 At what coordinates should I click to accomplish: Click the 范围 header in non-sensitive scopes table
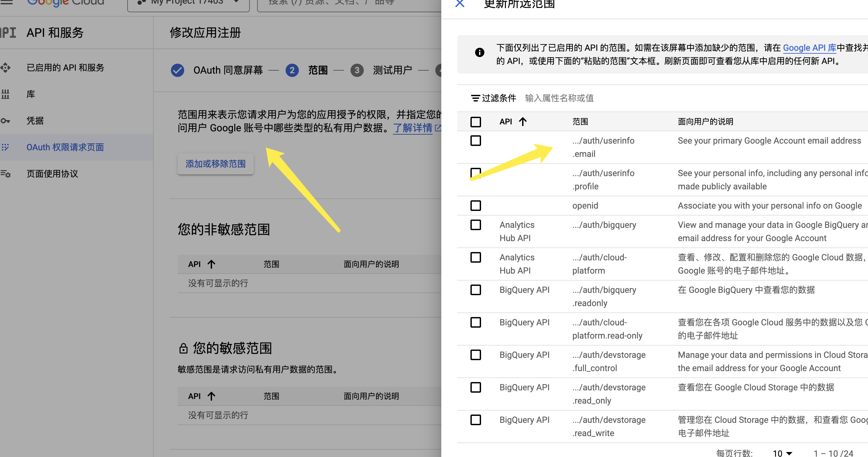click(x=271, y=264)
